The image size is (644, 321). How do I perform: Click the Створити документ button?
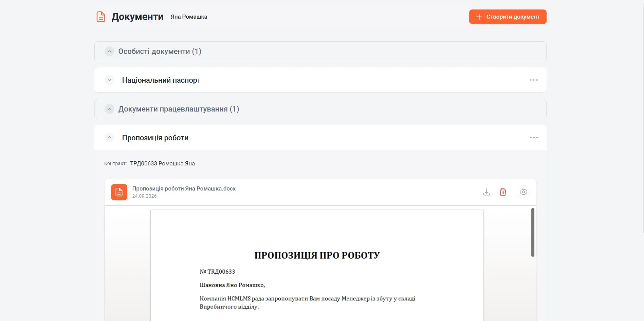508,17
